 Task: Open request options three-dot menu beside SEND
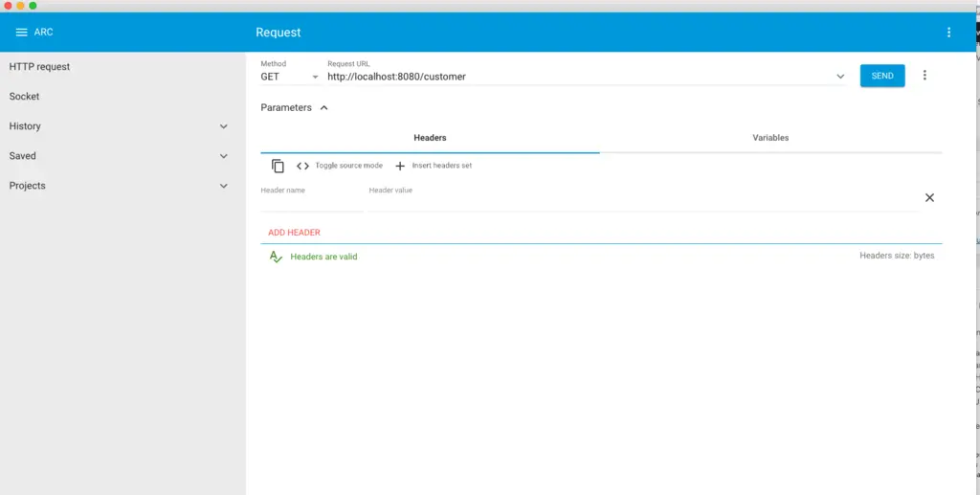pyautogui.click(x=925, y=76)
